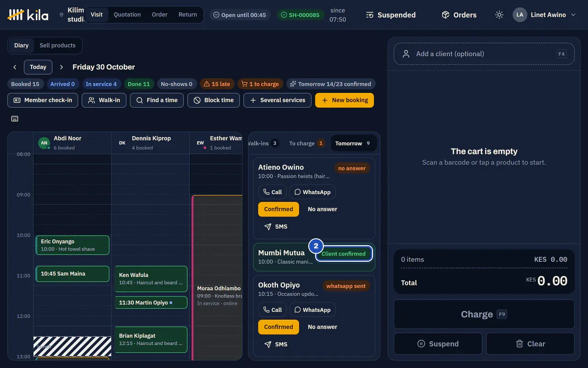Screen dimensions: 588x368
Task: Switch to Order mode
Action: pyautogui.click(x=159, y=15)
